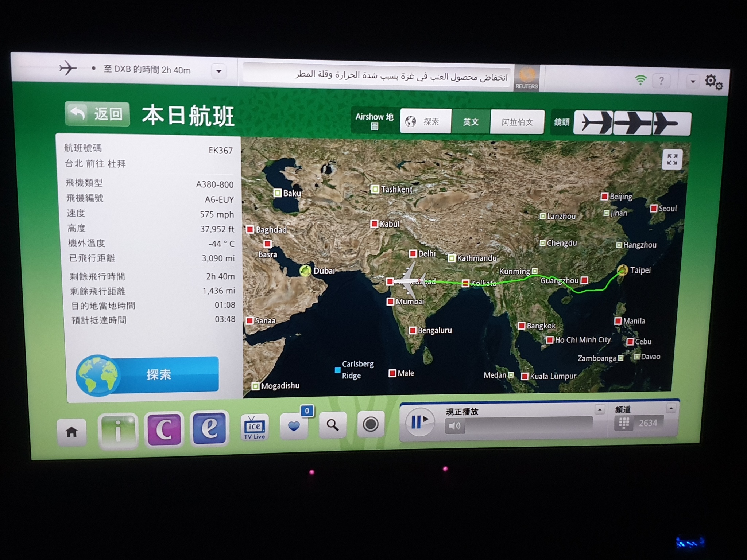Click the Carlsberg Ridge blue marker

337,370
